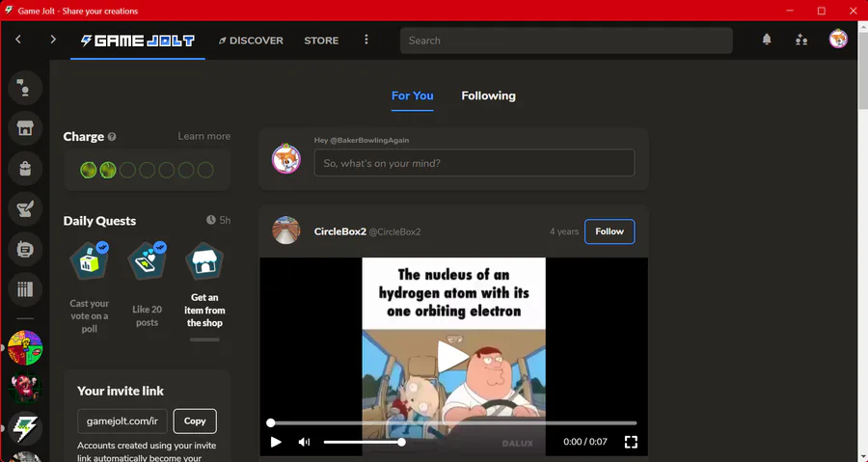Open the quests icon in sidebar
Image resolution: width=868 pixels, height=462 pixels.
(x=25, y=209)
